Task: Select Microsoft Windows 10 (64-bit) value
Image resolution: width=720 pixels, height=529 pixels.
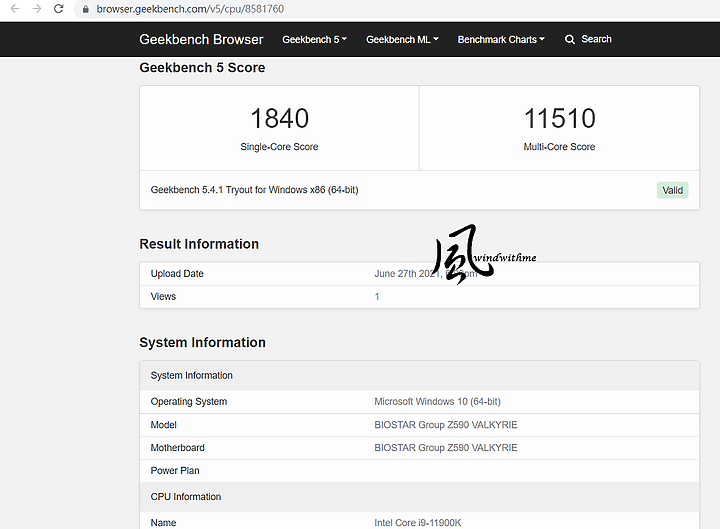Action: 437,402
